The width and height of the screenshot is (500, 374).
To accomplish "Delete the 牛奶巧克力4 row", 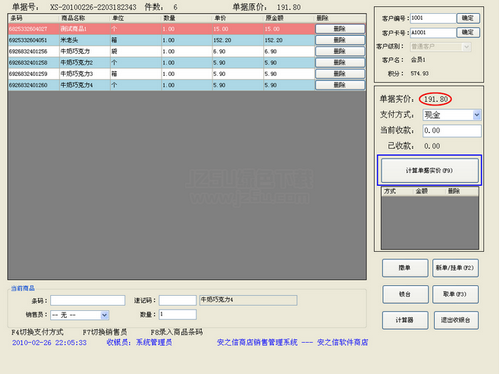I will click(x=340, y=85).
